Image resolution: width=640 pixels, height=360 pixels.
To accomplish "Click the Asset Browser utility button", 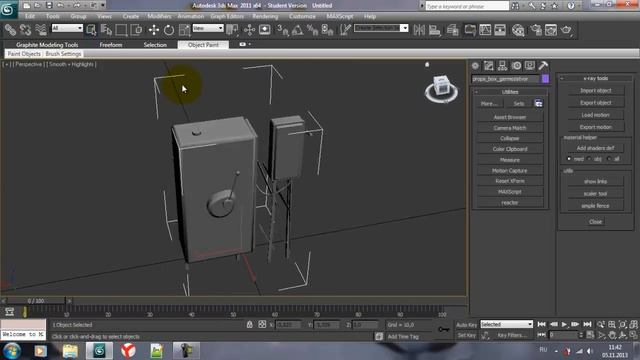I will click(x=510, y=117).
